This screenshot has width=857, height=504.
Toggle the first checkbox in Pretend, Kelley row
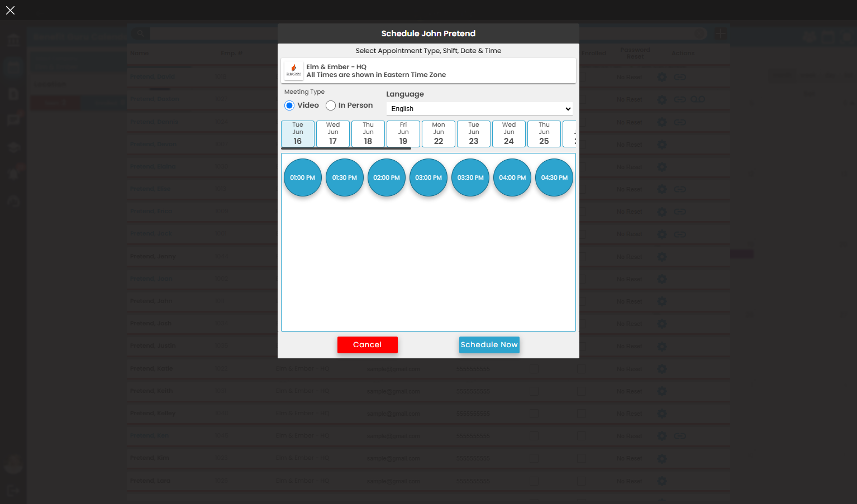[x=534, y=414]
